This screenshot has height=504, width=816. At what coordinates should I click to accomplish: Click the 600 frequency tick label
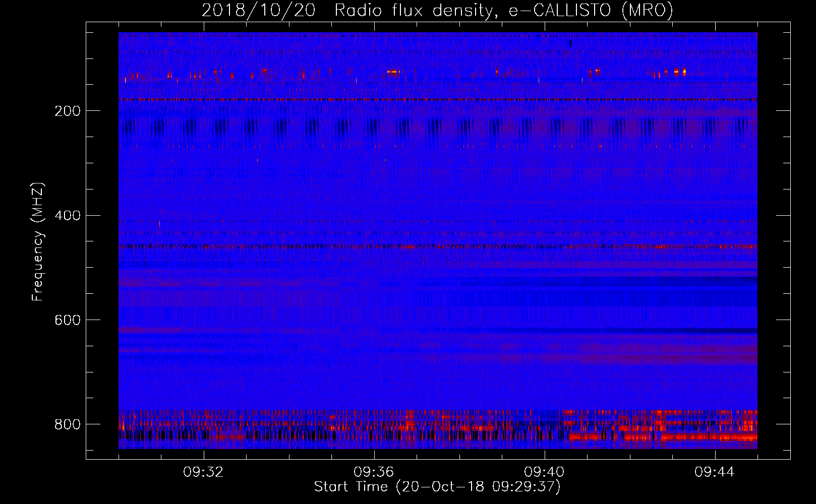[67, 321]
